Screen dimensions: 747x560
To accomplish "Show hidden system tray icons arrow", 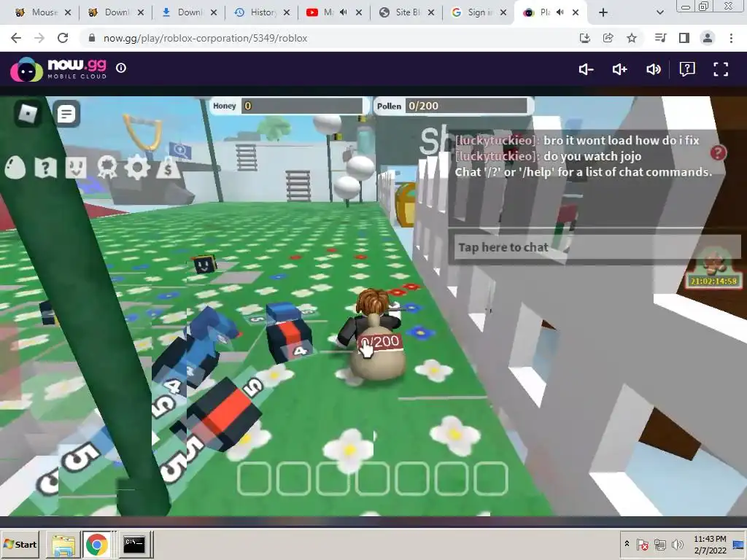I will [x=627, y=544].
